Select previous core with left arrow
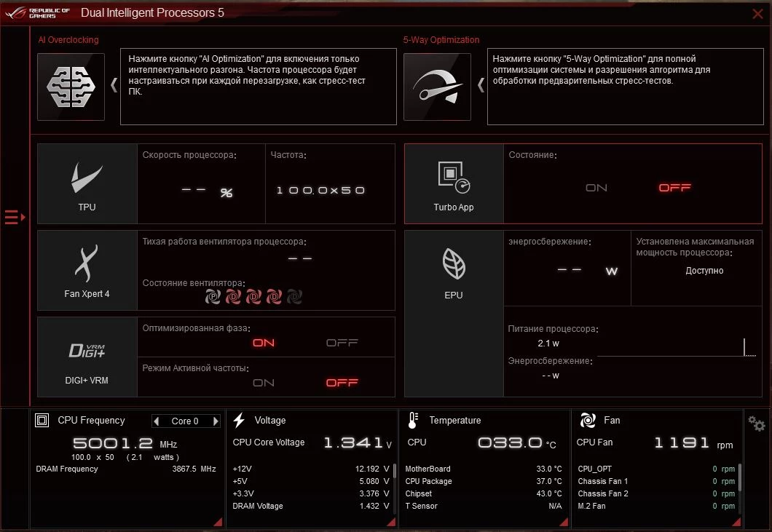Image resolution: width=772 pixels, height=532 pixels. click(x=157, y=421)
